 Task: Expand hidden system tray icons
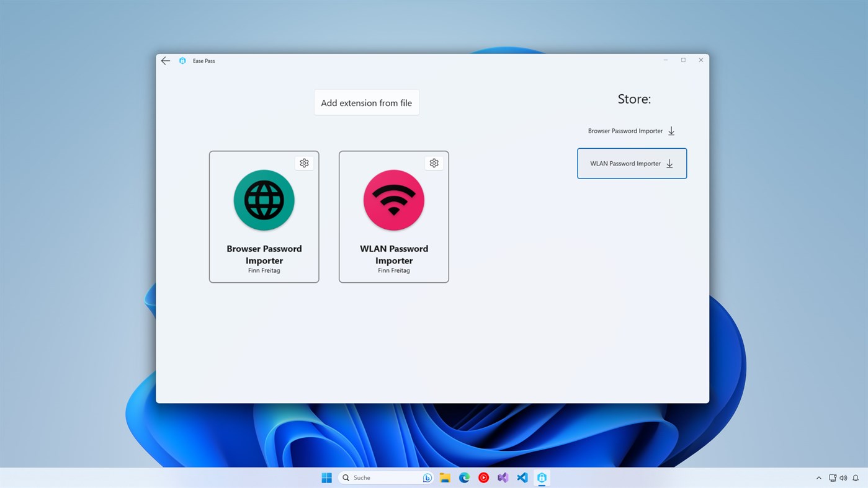click(818, 477)
